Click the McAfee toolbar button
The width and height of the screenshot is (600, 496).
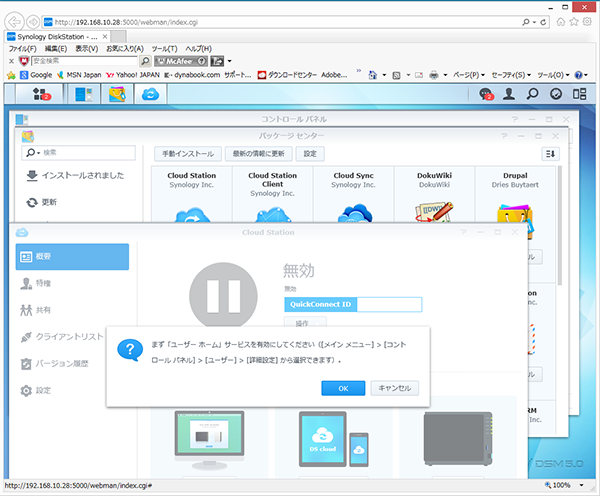[181, 61]
